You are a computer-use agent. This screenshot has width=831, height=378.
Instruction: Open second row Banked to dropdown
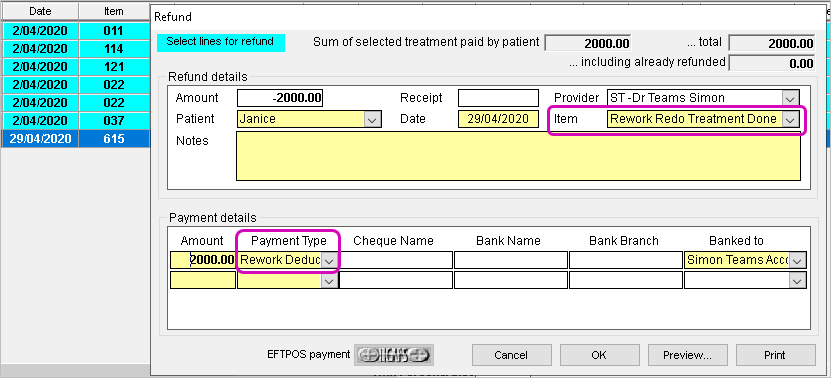point(798,280)
